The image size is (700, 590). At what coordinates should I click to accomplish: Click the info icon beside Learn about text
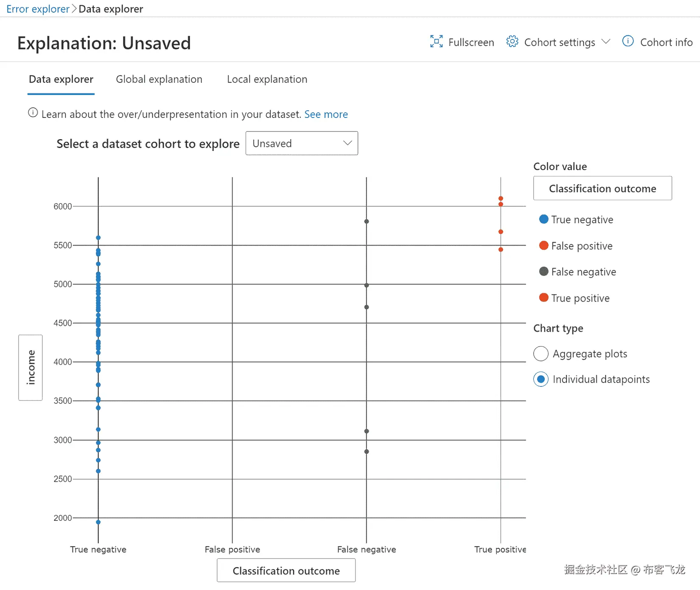33,113
